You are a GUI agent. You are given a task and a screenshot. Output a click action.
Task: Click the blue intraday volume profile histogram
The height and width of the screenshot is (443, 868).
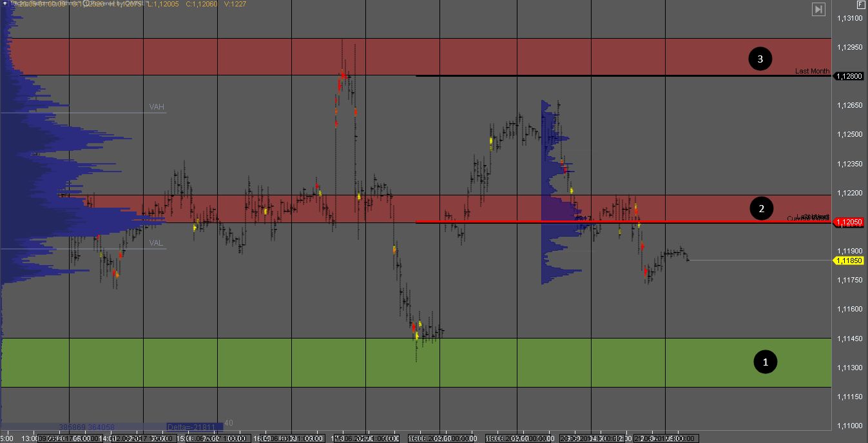(x=554, y=193)
